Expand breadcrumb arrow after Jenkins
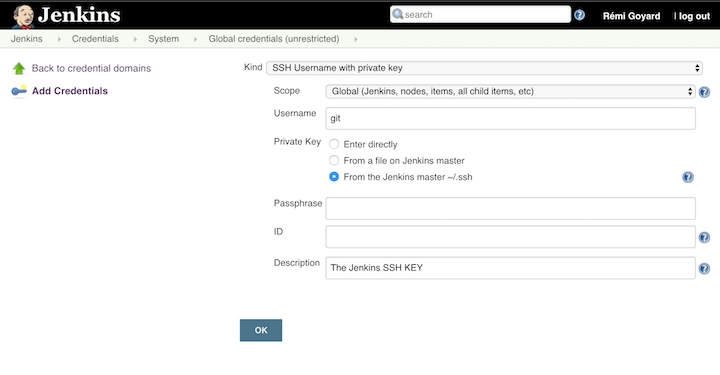The height and width of the screenshot is (375, 720). click(x=59, y=39)
